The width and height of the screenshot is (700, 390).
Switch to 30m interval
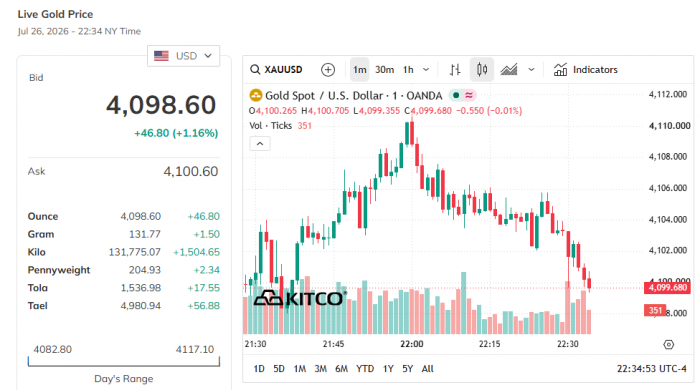(384, 70)
